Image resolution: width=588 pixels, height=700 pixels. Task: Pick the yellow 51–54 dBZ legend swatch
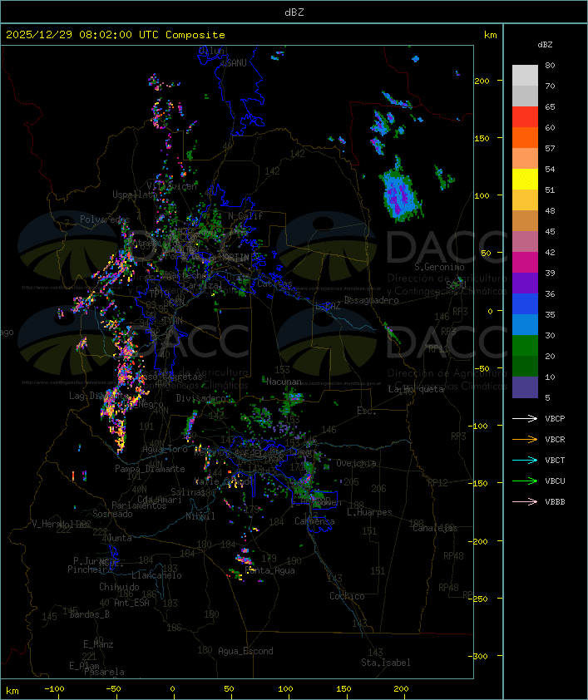point(525,179)
